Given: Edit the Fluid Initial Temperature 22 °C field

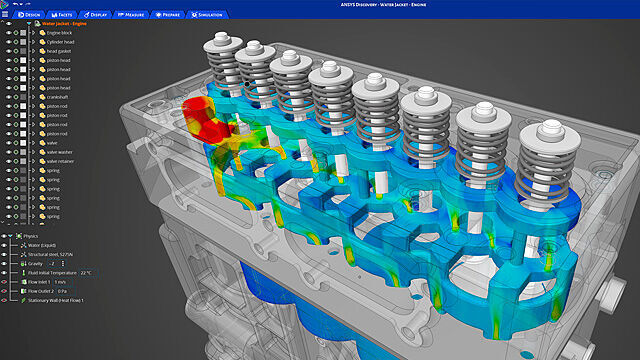Looking at the screenshot, I should (88, 273).
